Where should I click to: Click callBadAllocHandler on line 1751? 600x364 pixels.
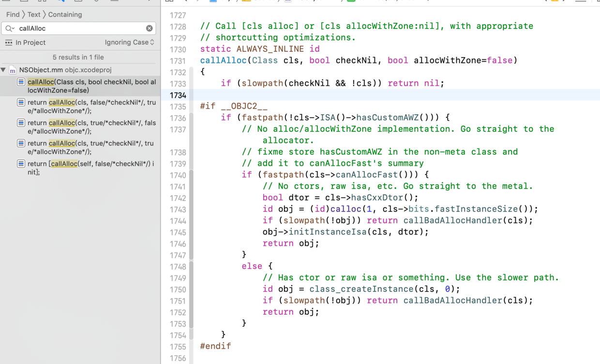click(453, 300)
